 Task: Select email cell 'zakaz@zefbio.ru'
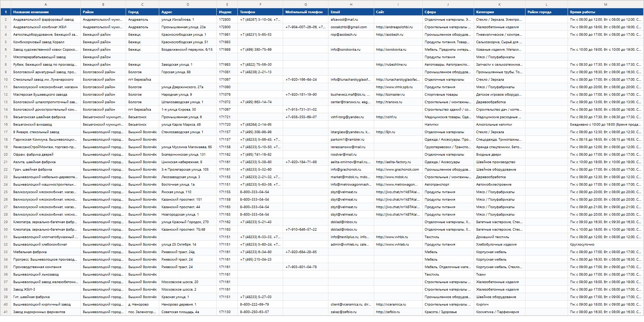(x=351, y=312)
